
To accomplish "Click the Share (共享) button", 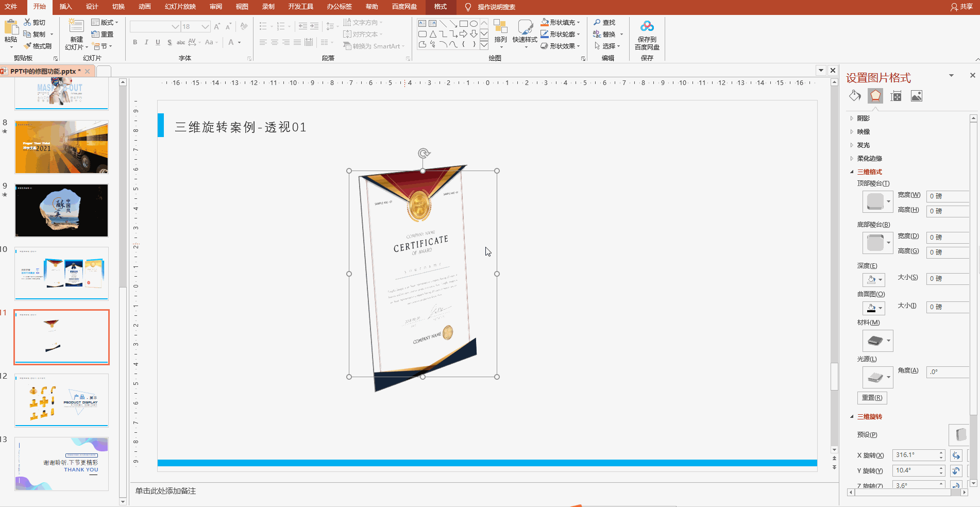I will point(961,7).
